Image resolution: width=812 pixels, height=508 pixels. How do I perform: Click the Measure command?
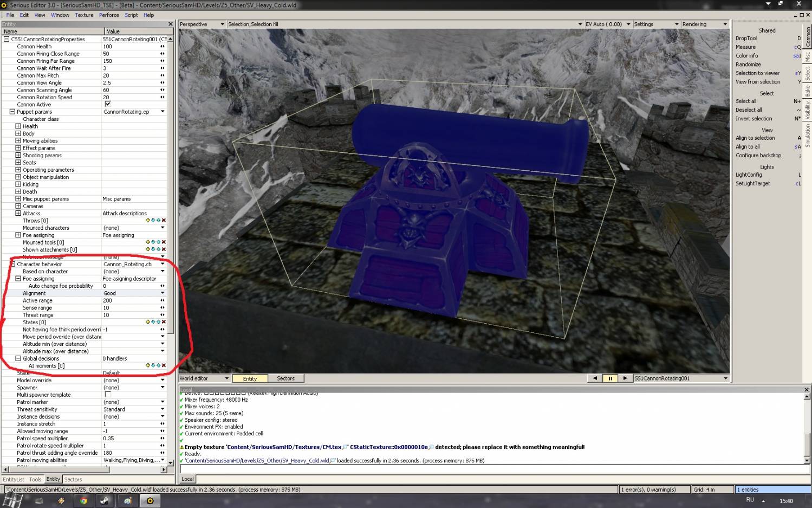(x=745, y=47)
